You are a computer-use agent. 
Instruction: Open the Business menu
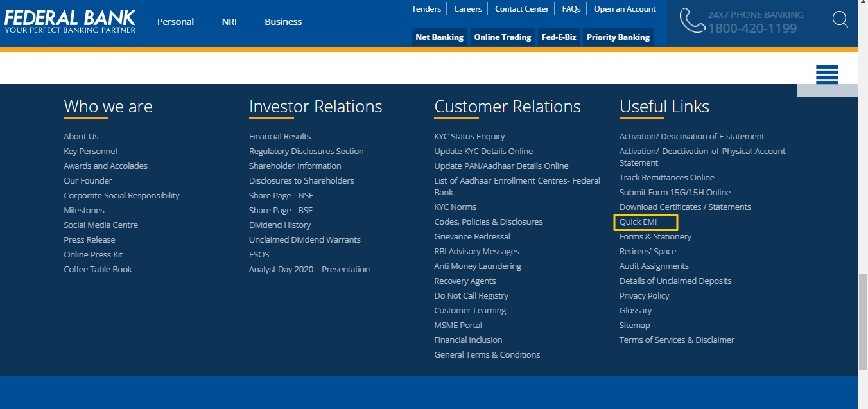(x=283, y=22)
